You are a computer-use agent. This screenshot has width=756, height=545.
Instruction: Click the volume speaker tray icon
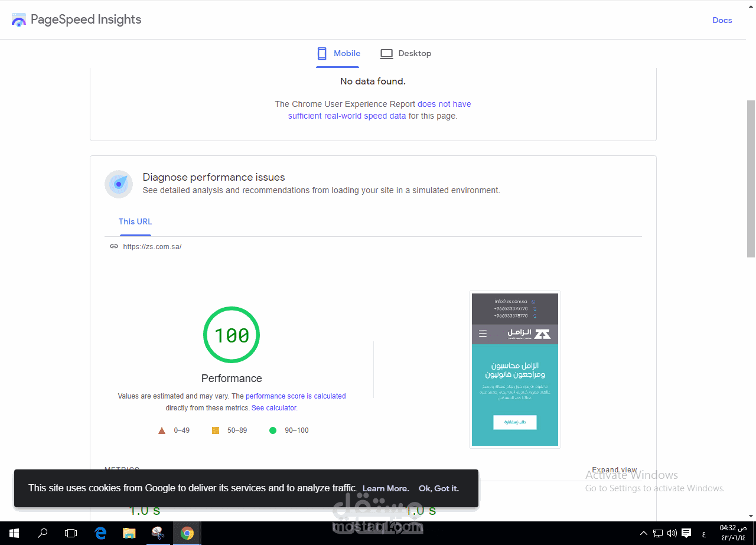(672, 533)
